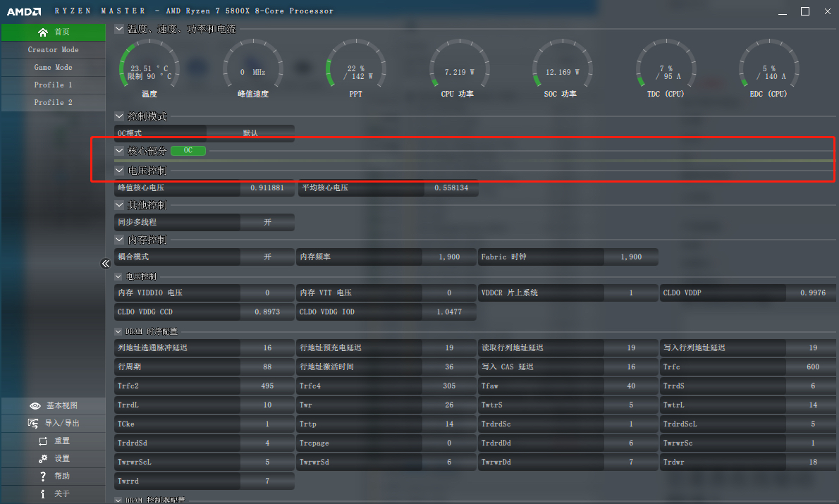
Task: Click the 内存 VTT 电压 field
Action: 386,293
